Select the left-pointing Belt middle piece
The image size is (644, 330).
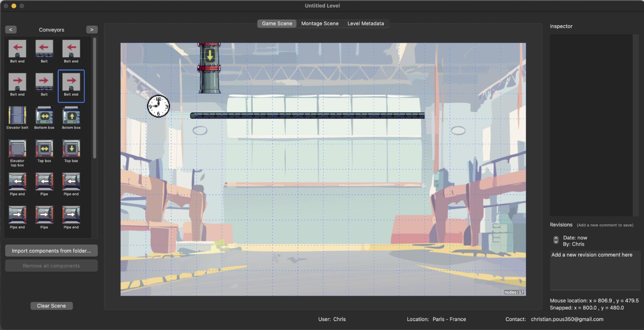tap(44, 49)
